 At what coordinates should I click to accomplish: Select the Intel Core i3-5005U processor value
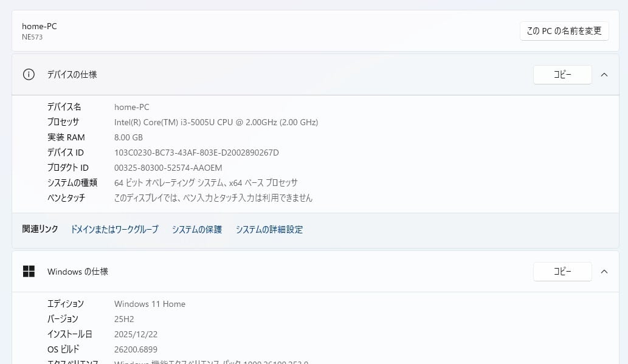tap(216, 122)
